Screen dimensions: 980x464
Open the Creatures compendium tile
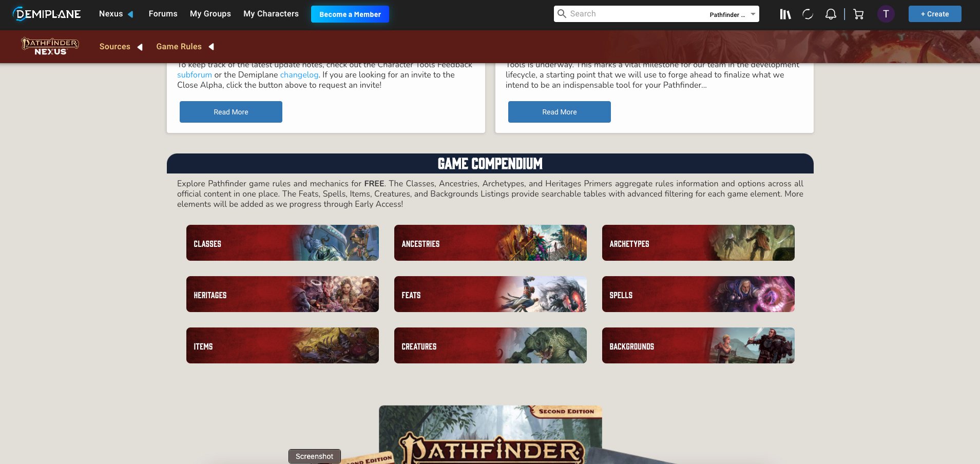click(490, 345)
